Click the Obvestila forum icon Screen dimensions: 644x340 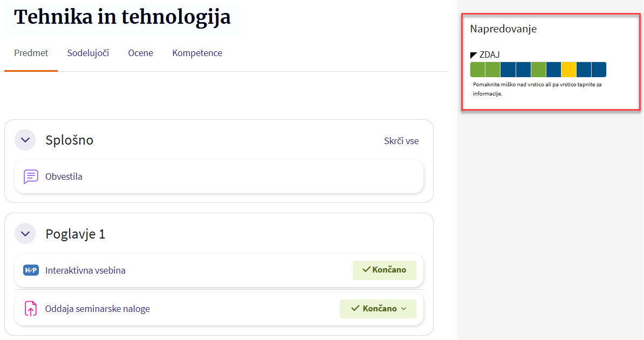31,176
